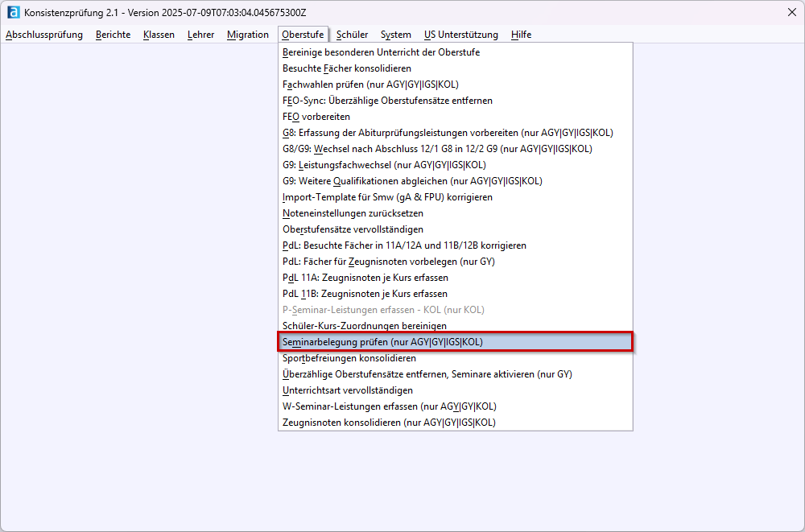Select PdL: Besuchte Fächer in 11A/12A korrigieren
Viewport: 805px width, 532px height.
click(x=456, y=245)
